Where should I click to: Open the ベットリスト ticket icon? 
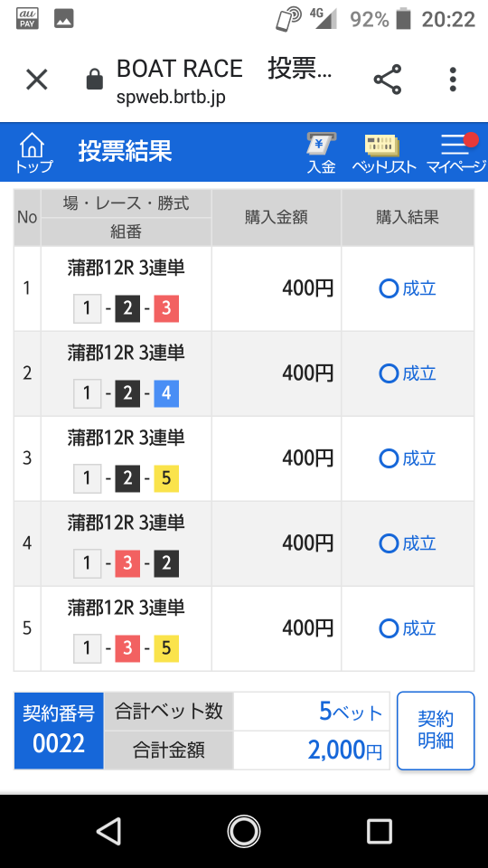(x=383, y=152)
